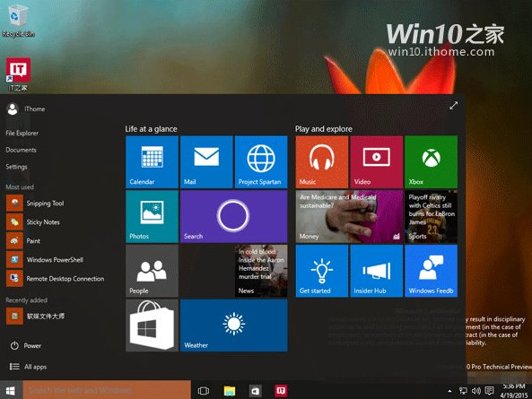Click the taskbar clock and date
The image size is (532, 399).
pyautogui.click(x=514, y=391)
